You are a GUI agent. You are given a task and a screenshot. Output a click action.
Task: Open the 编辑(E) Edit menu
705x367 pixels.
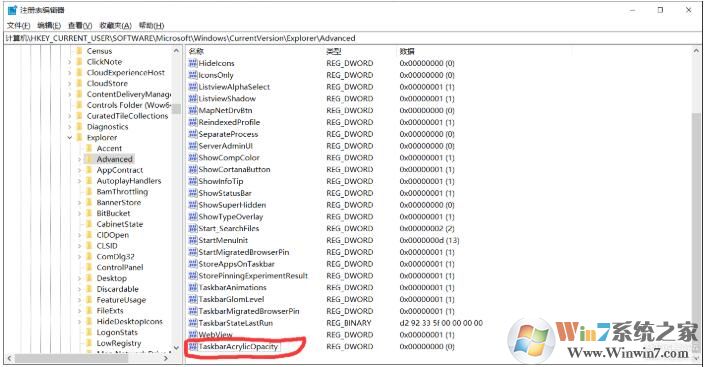pyautogui.click(x=49, y=26)
